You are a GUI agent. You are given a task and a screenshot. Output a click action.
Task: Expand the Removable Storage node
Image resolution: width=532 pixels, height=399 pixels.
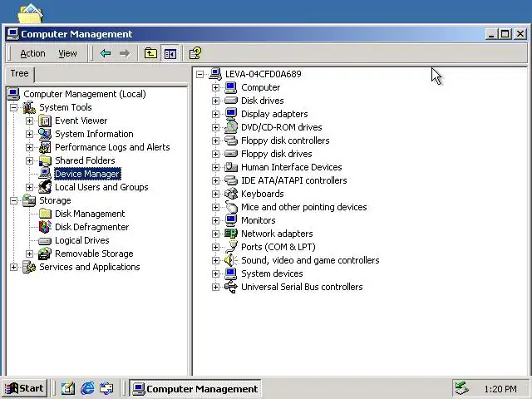(30, 254)
